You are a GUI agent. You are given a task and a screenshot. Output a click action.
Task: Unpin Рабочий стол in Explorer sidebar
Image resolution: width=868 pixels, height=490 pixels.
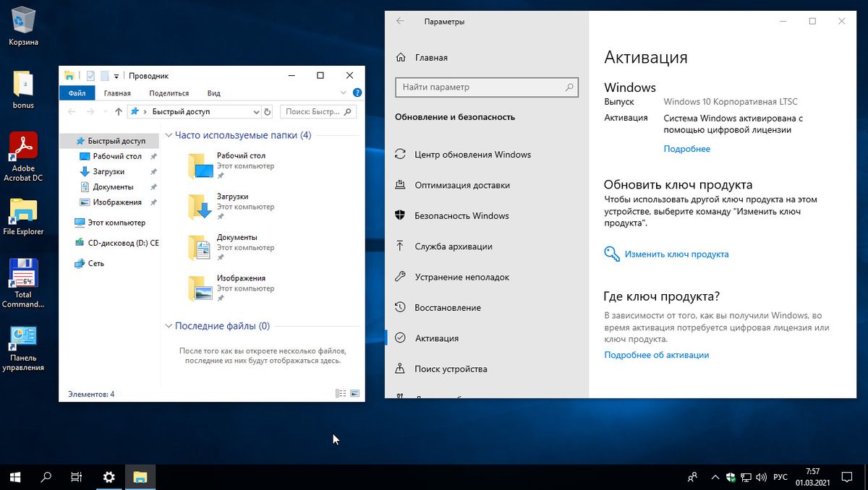[x=153, y=156]
